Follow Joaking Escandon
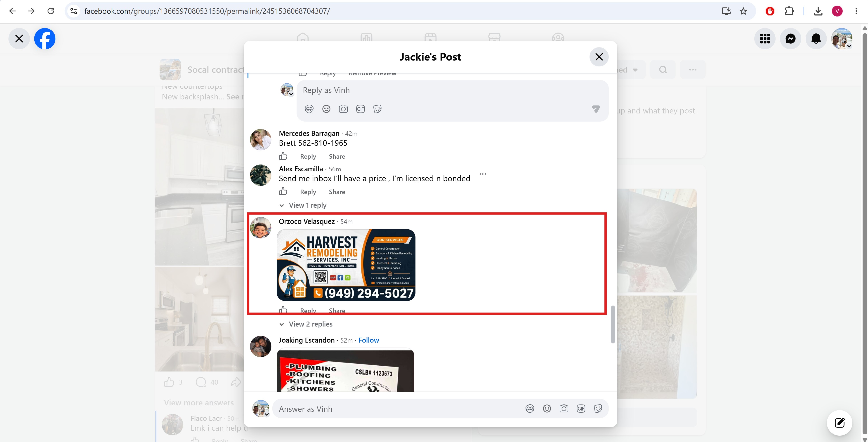 369,340
